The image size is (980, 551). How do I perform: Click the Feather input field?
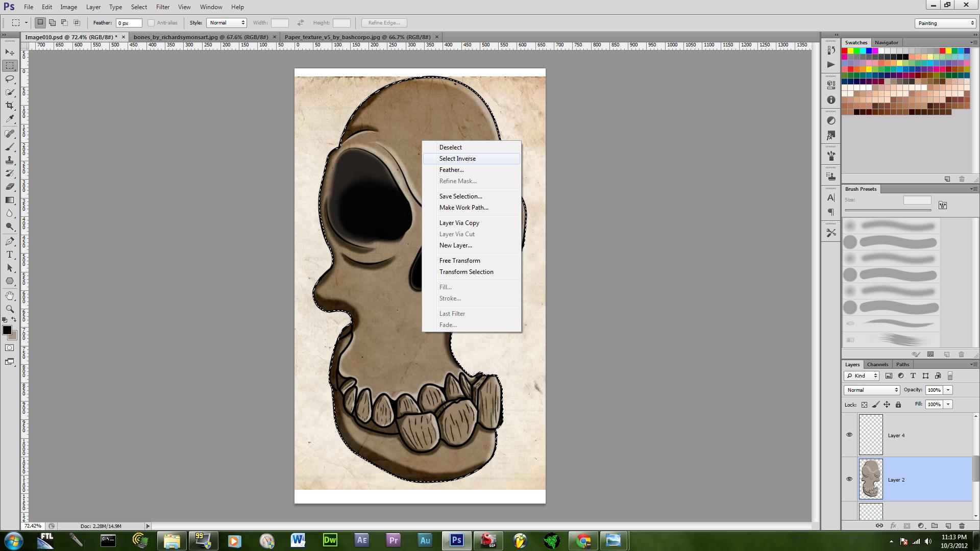(x=129, y=23)
